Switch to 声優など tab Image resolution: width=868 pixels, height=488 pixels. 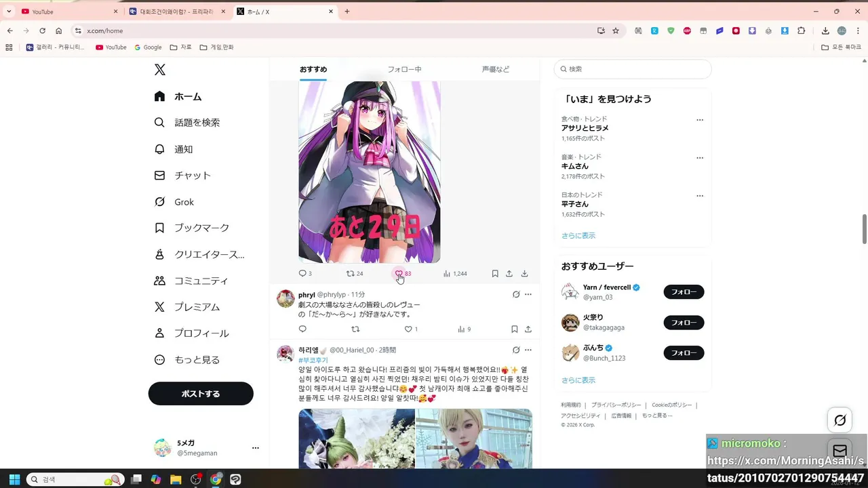tap(495, 69)
